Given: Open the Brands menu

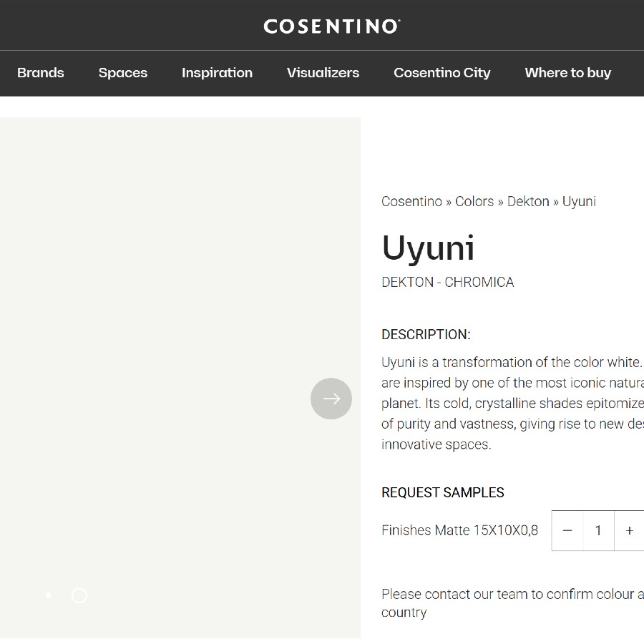Looking at the screenshot, I should 41,73.
